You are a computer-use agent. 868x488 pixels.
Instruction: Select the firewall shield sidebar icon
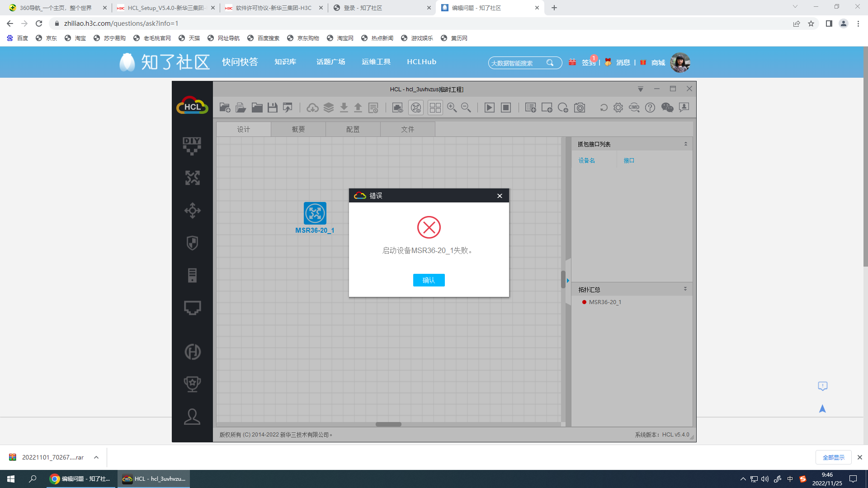point(192,243)
